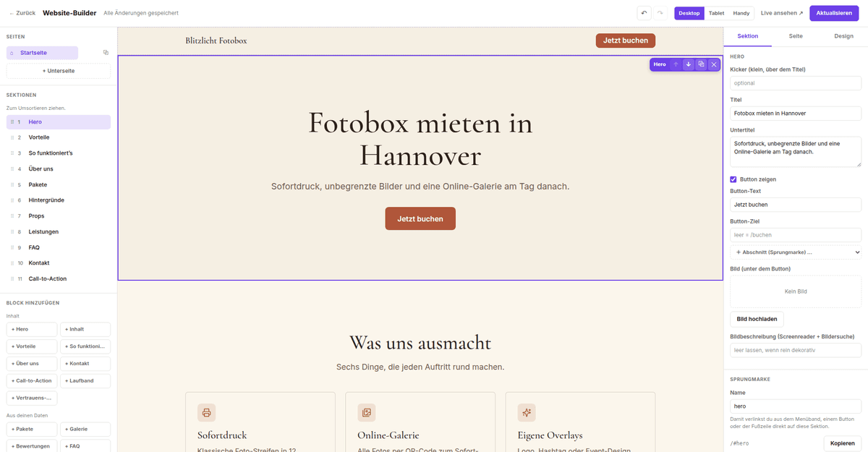Click 'Jetzt buchen' in preview header

pyautogui.click(x=626, y=40)
